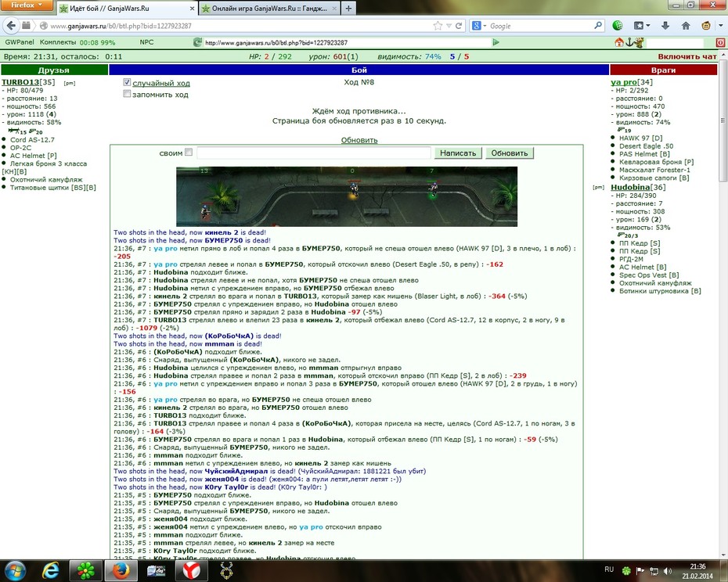Click the underlined 'Обновить' link above the chat
Image resolution: width=728 pixels, height=582 pixels.
359,140
